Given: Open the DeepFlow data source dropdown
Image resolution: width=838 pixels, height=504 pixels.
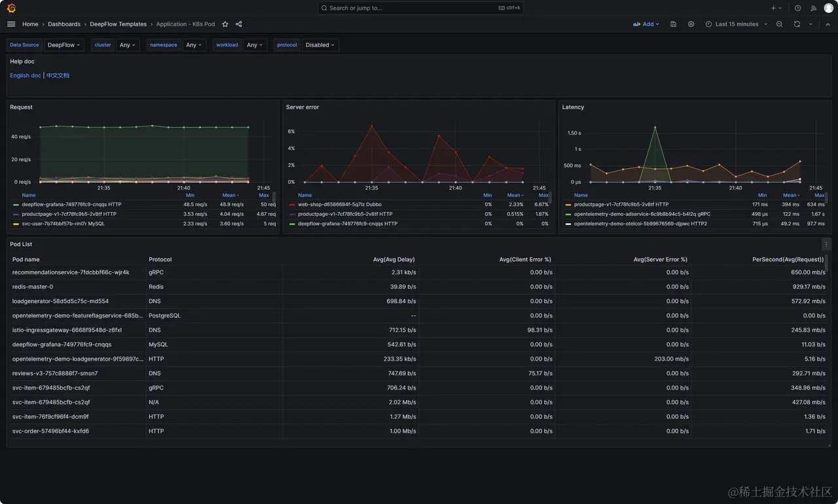Looking at the screenshot, I should point(64,45).
